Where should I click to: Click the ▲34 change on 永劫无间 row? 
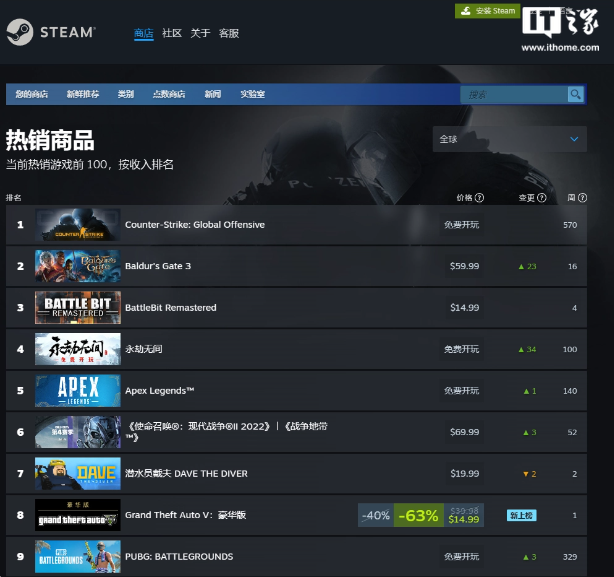point(527,350)
